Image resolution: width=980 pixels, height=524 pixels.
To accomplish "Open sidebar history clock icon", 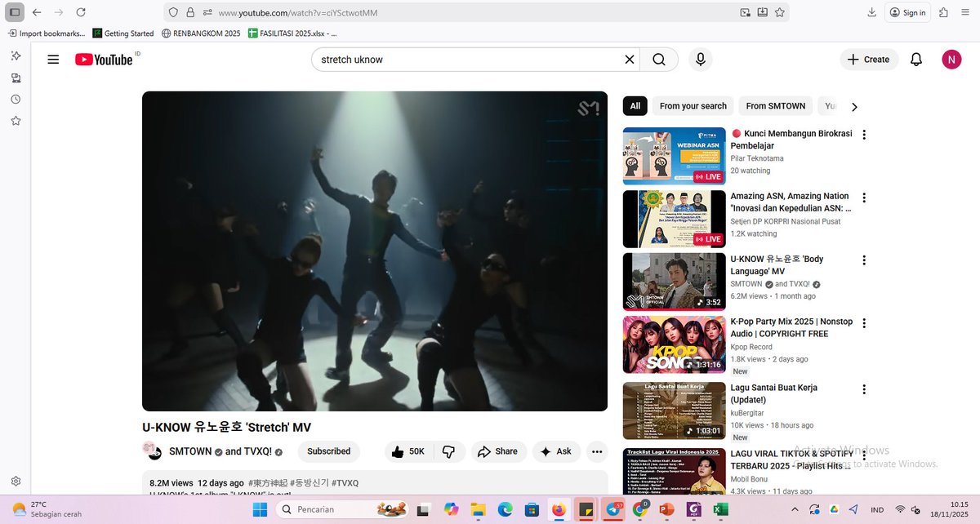I will click(16, 99).
